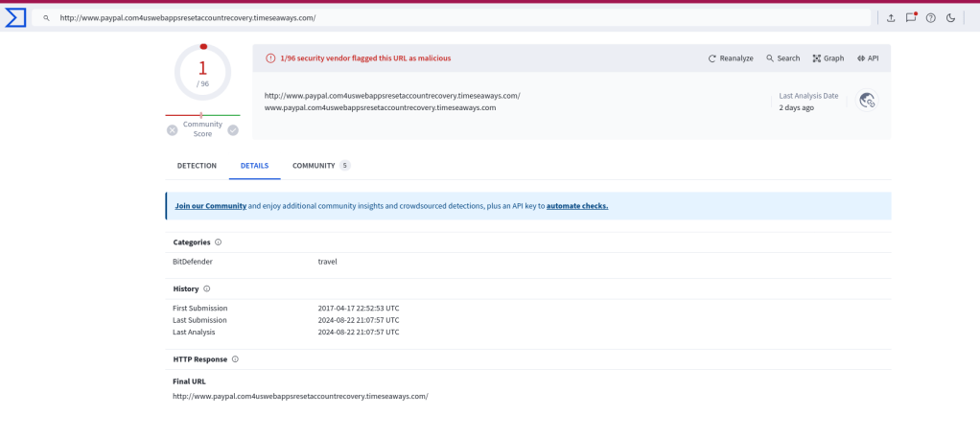The height and width of the screenshot is (438, 980).
Task: Click the globe icon beside Last Analysis Date
Action: pos(867,101)
